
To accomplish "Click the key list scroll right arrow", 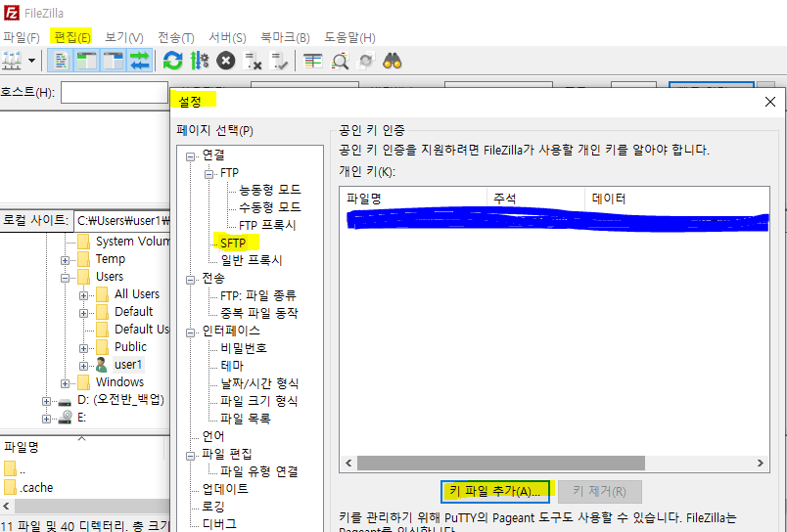I will tap(760, 463).
